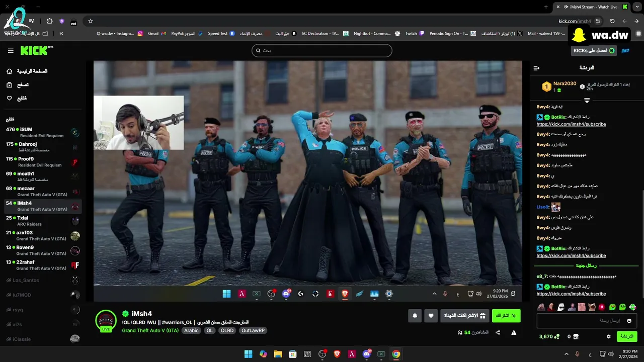644x362 pixels.
Task: Click the Grand Theft Auto V (GTA) category link
Action: (150, 330)
